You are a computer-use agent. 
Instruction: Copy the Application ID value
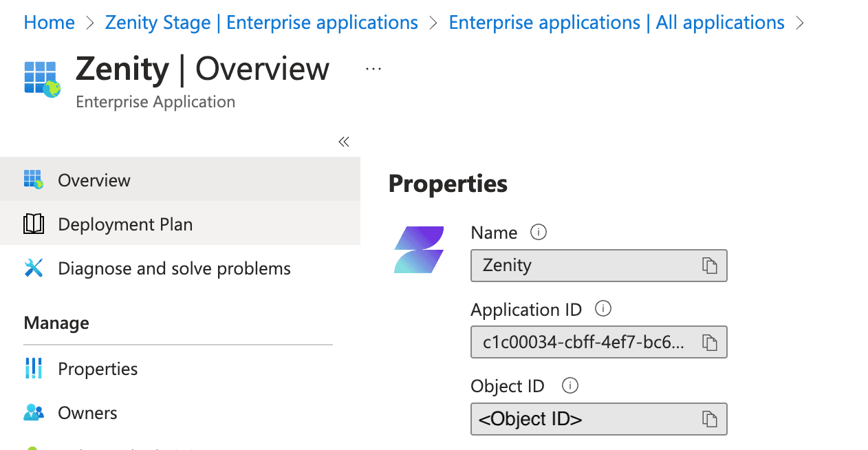pyautogui.click(x=710, y=342)
